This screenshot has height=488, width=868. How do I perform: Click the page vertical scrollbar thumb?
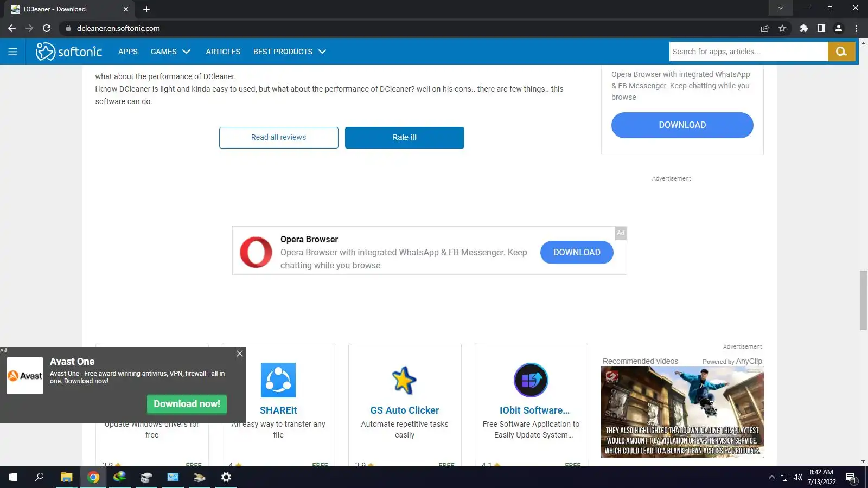(x=863, y=300)
